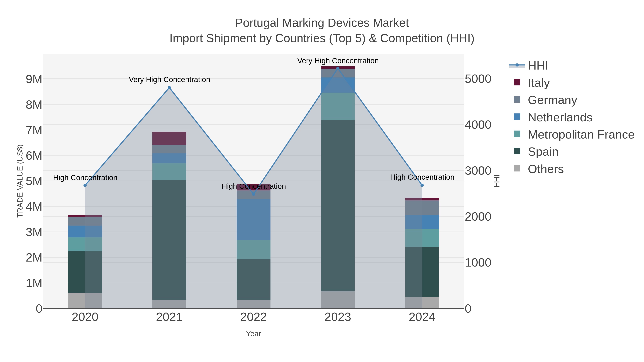Click the Others segment of the 2023 bar

338,300
